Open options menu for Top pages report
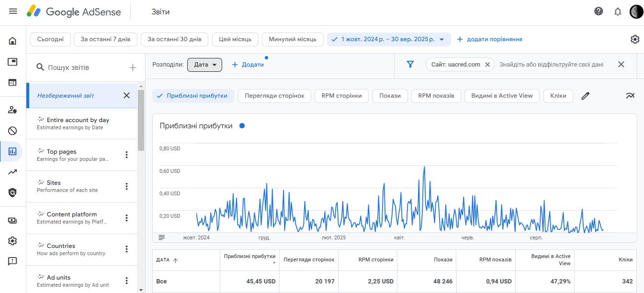Viewport: 644px width, 293px height. pyautogui.click(x=127, y=155)
